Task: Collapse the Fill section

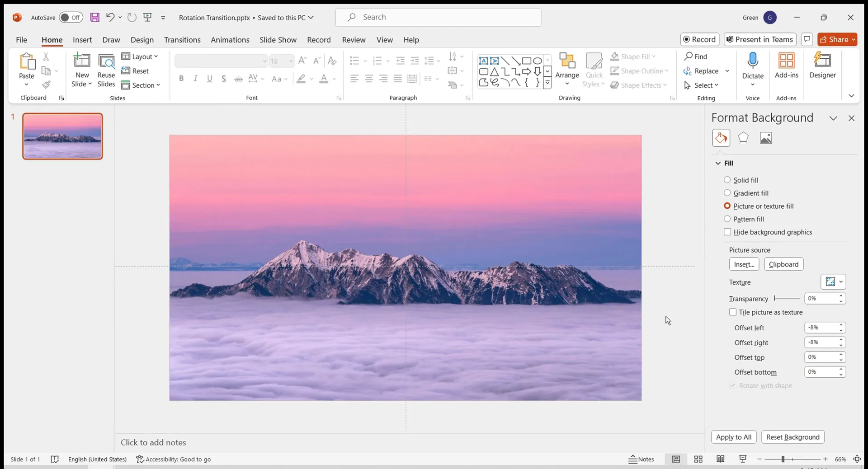Action: [x=718, y=163]
